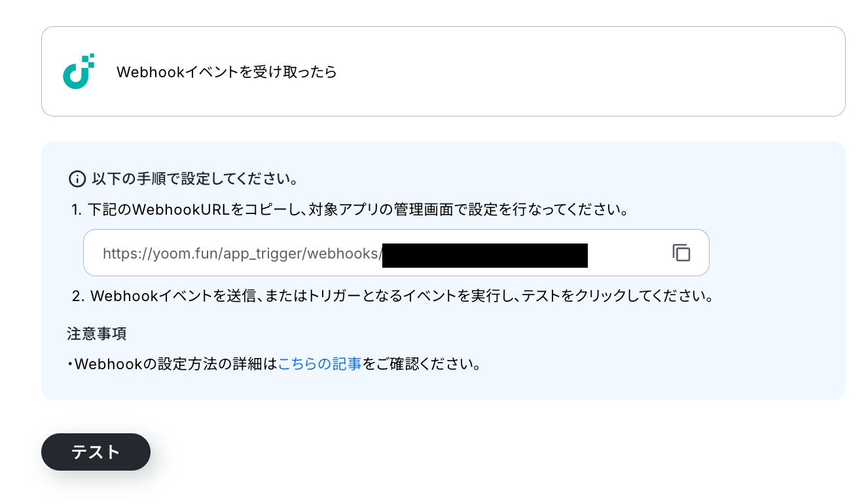Click the 注意事項 heading
Screen dimensions: 868x504
(97, 334)
